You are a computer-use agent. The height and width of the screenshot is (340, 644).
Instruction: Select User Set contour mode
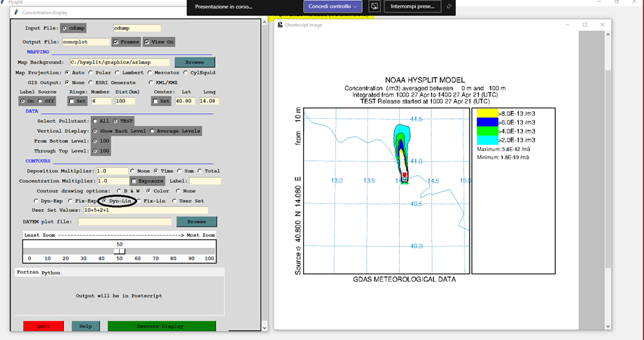click(174, 201)
